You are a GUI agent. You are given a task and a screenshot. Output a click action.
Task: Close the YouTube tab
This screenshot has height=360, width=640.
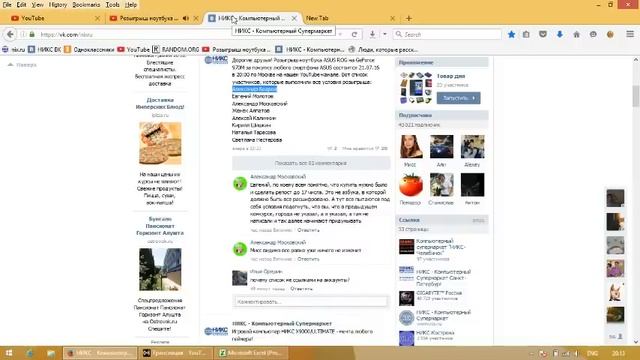coord(97,18)
